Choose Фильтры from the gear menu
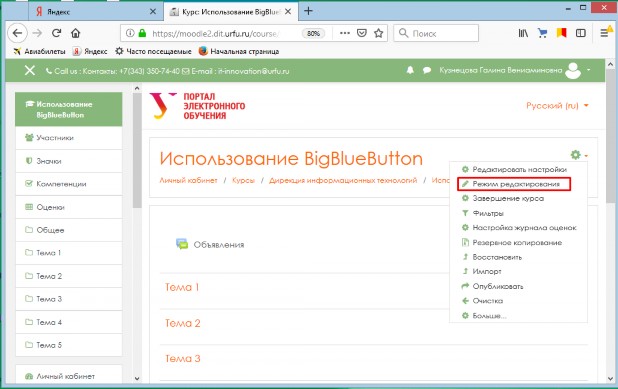618x389 pixels. tap(488, 213)
